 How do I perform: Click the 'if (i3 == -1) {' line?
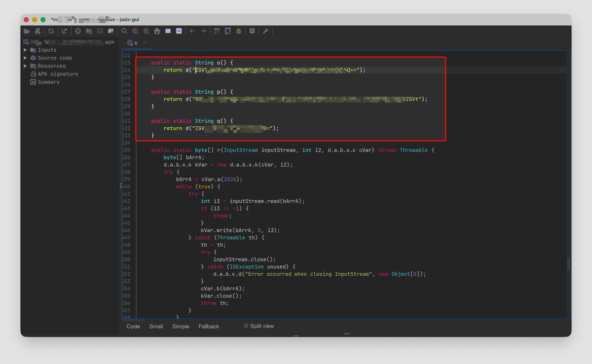click(224, 208)
